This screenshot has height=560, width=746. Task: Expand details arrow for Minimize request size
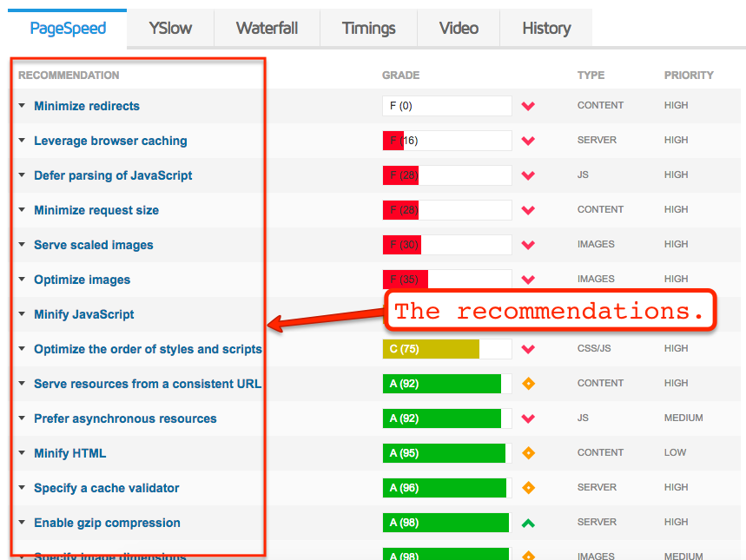(x=22, y=210)
